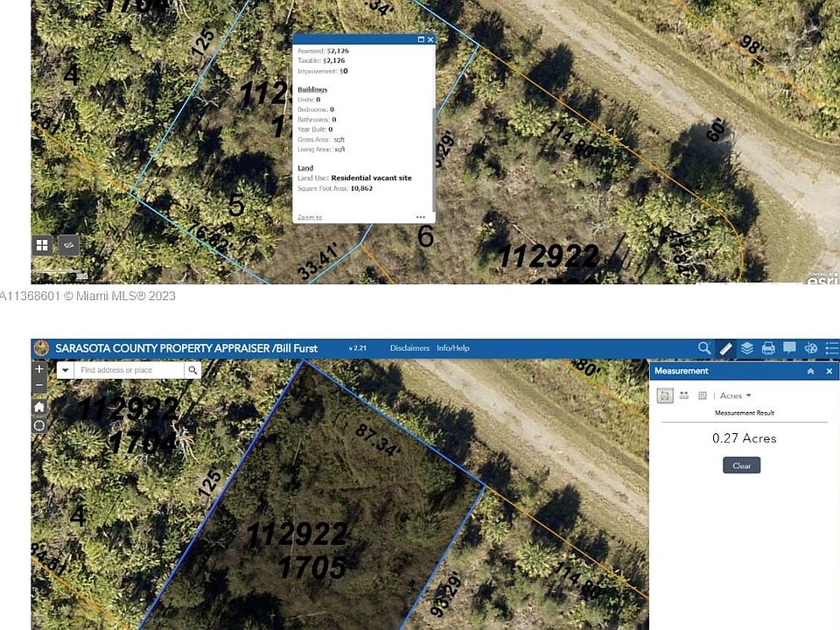
Task: Collapse the Measurement panel
Action: coord(810,371)
